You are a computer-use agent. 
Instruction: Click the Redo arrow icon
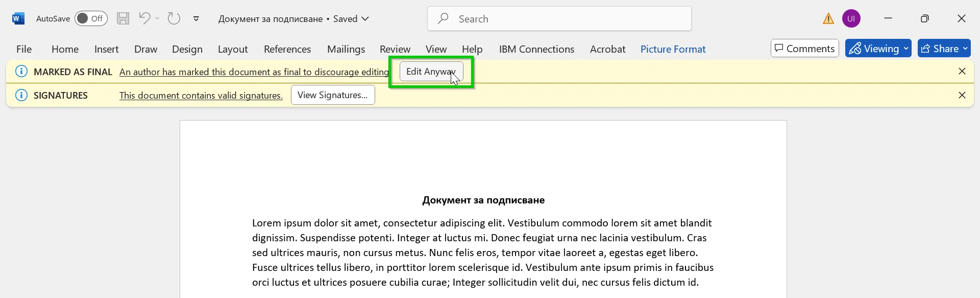coord(174,18)
